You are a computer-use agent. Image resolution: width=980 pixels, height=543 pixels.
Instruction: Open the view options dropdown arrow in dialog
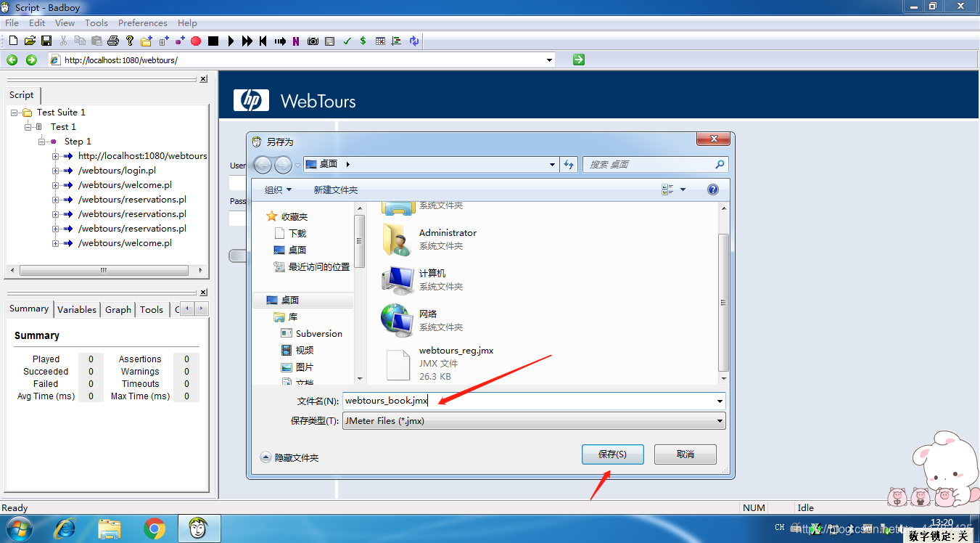[683, 190]
